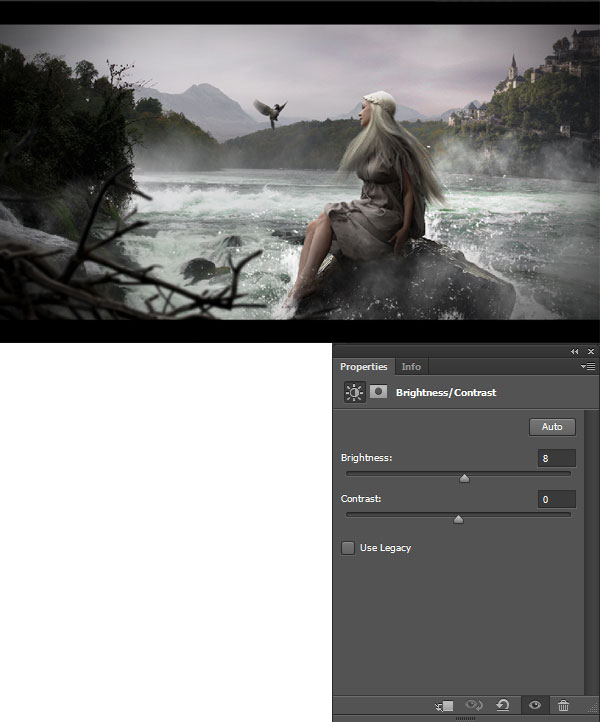The height and width of the screenshot is (722, 600).
Task: Click the Contrast label text
Action: click(x=361, y=499)
